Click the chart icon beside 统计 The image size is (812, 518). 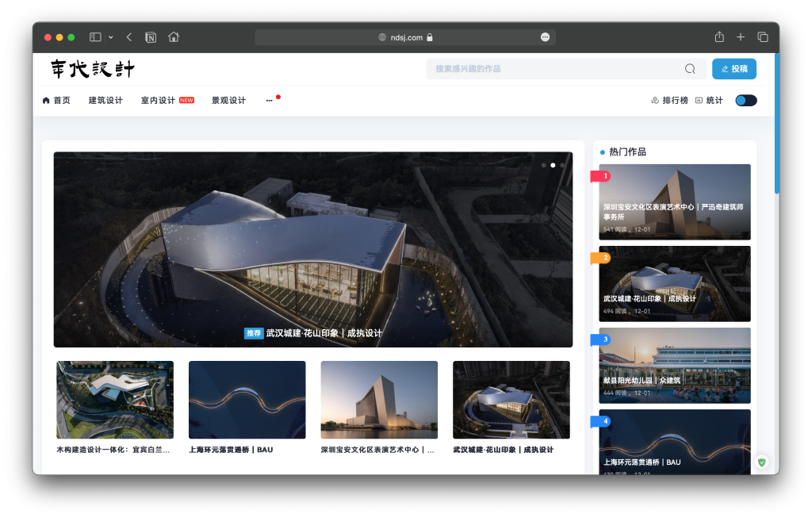point(699,101)
